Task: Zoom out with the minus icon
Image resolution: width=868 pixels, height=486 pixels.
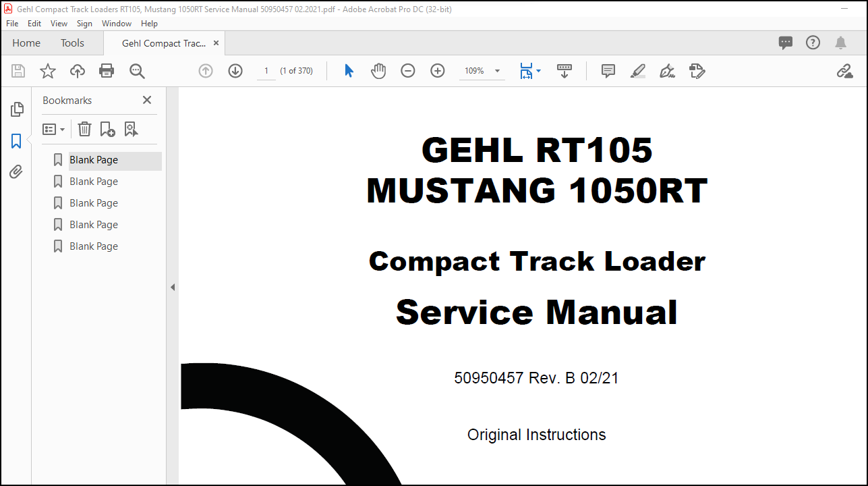Action: 408,71
